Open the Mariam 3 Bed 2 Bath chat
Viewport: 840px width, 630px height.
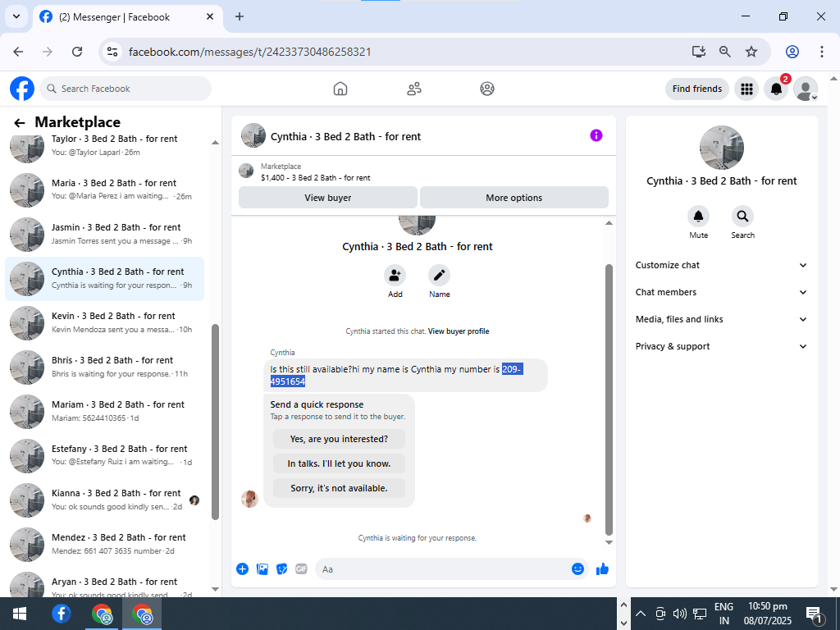(x=104, y=412)
